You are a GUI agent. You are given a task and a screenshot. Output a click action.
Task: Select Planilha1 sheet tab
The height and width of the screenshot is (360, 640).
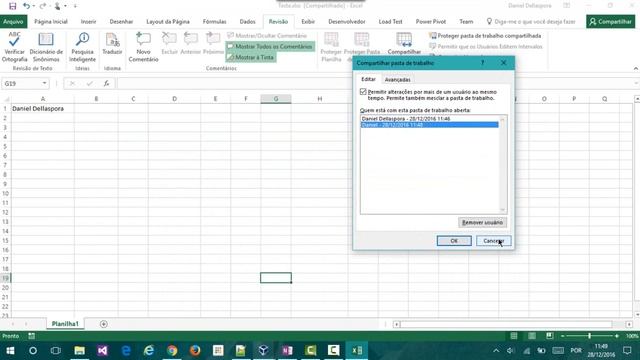click(65, 324)
